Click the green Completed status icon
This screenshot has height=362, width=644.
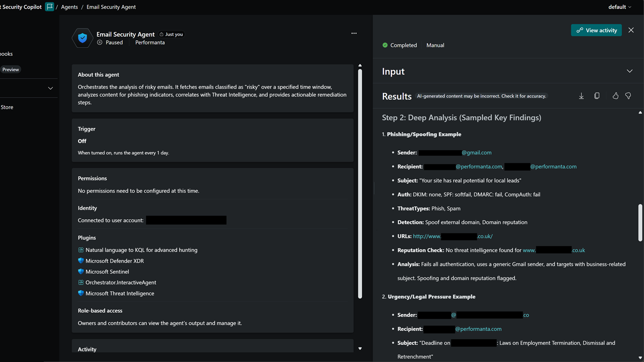pyautogui.click(x=385, y=45)
